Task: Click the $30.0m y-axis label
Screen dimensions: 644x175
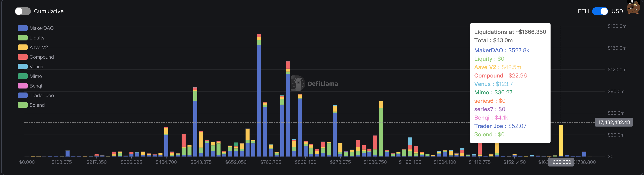Action: 616,135
